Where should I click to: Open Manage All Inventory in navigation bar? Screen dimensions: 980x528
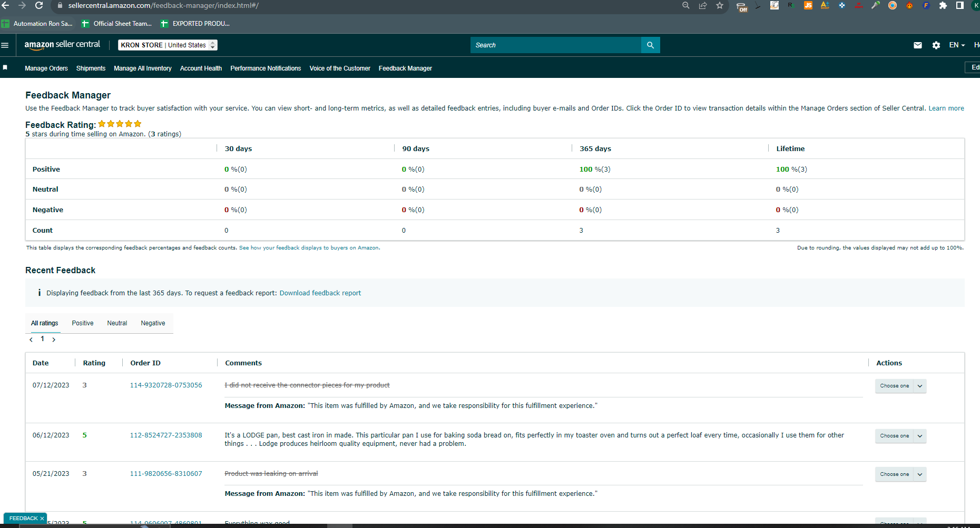coord(143,68)
